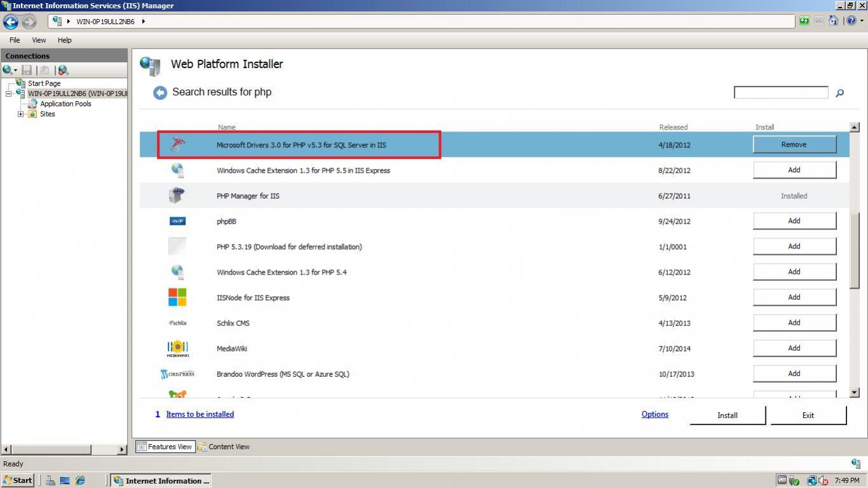This screenshot has width=868, height=488.
Task: Open Application Pools in the tree
Action: (65, 104)
